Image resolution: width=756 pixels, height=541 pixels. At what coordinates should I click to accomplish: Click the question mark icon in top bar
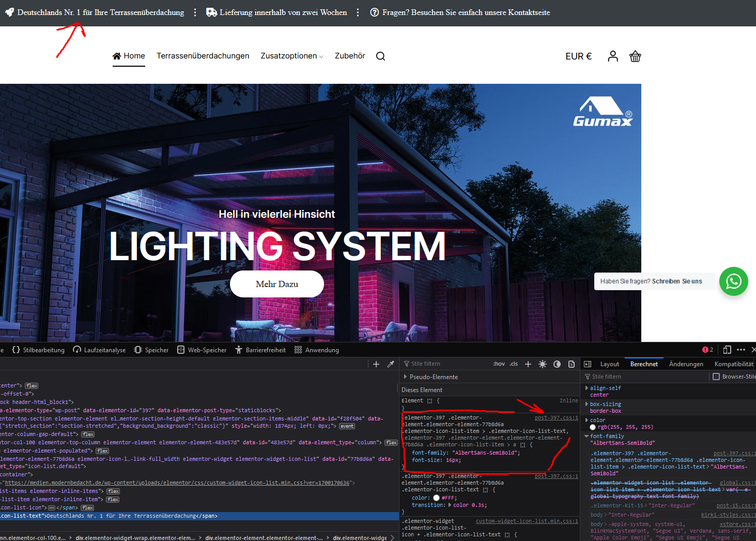click(375, 12)
